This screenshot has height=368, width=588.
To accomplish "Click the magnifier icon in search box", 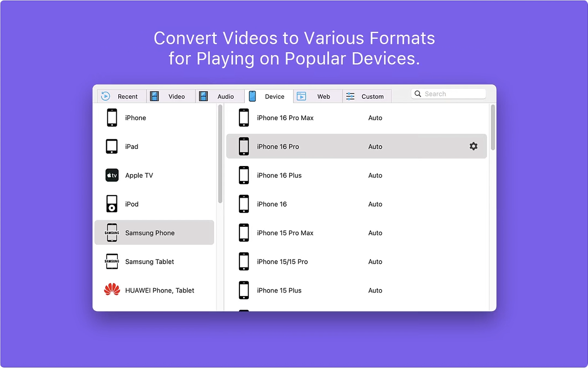I will 418,94.
